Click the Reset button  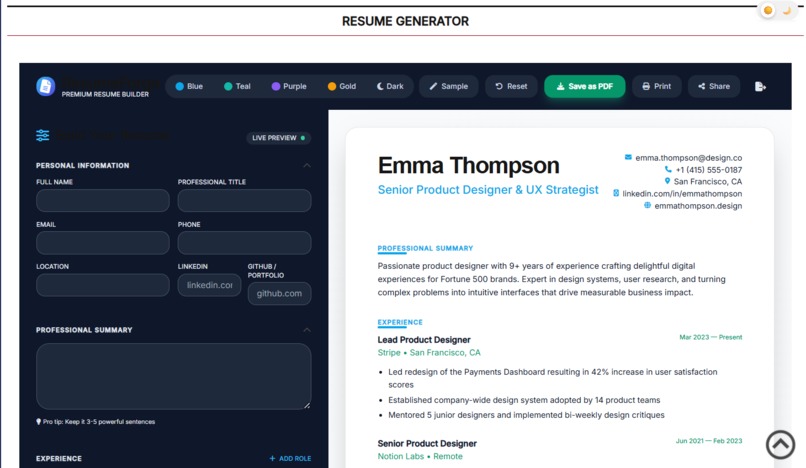[511, 86]
